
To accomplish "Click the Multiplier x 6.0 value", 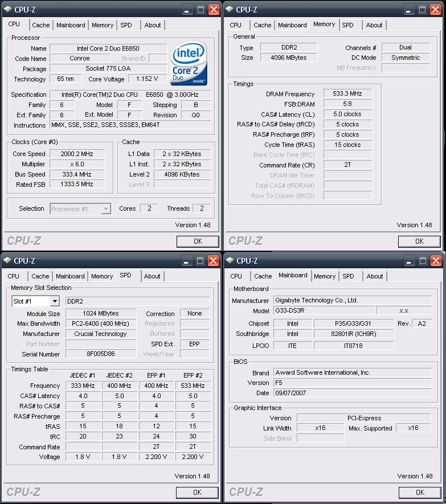I will point(77,164).
